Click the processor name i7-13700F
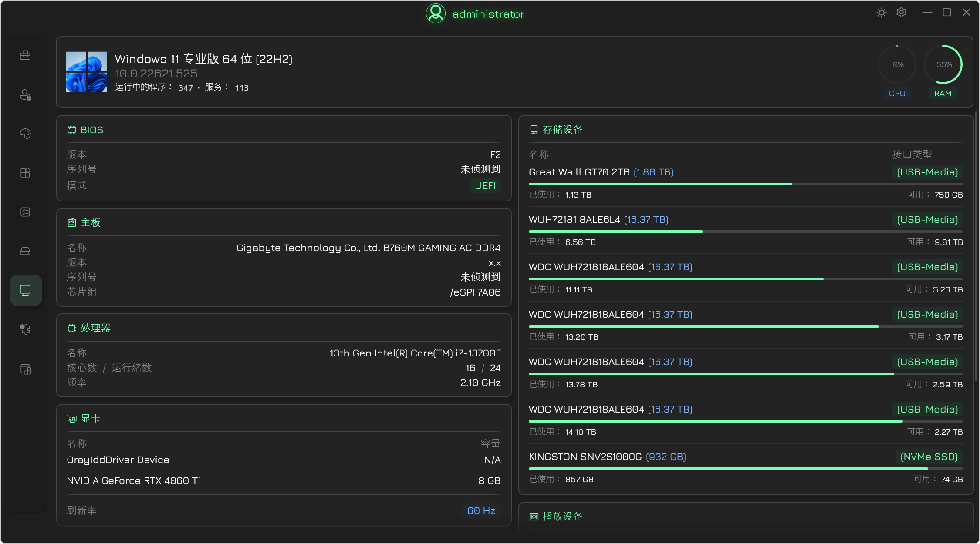 point(415,353)
